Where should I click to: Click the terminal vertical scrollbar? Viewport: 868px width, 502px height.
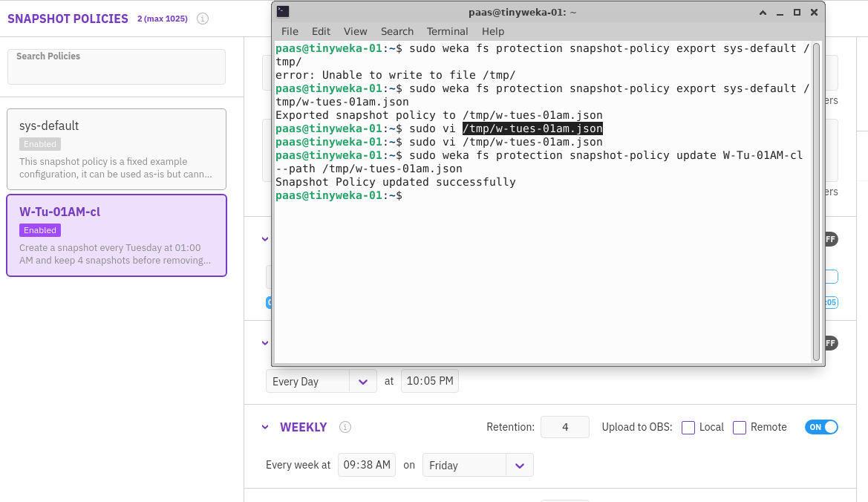pos(816,202)
